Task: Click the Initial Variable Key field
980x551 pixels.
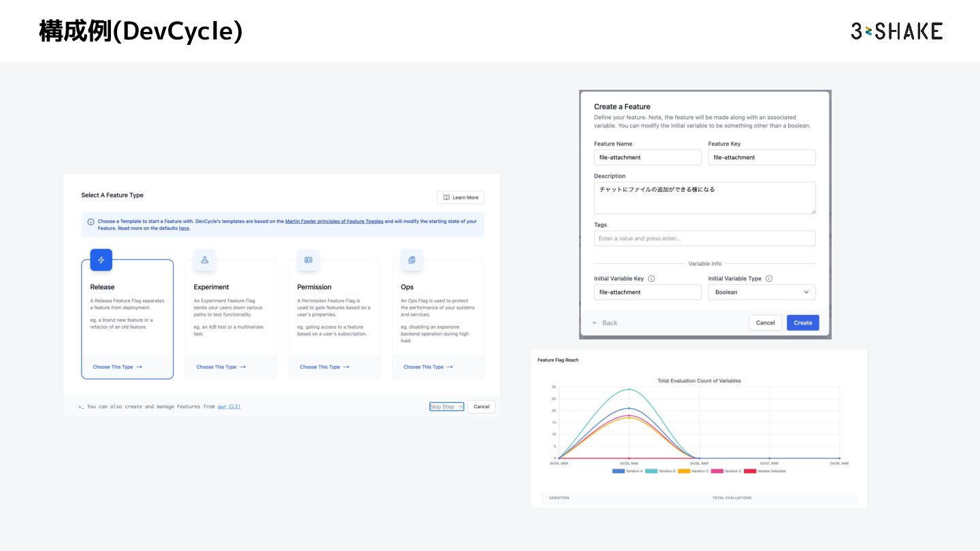Action: 647,292
